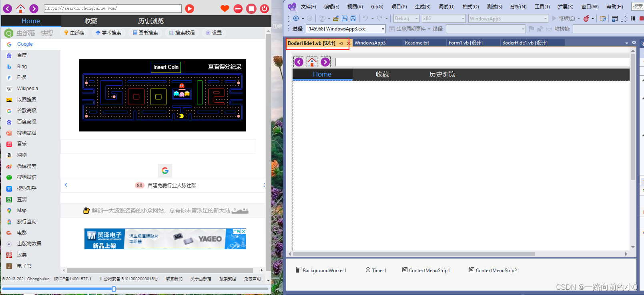Click the navigate backward icon in Visual Studio toolbar
This screenshot has width=644, height=295.
tap(296, 18)
